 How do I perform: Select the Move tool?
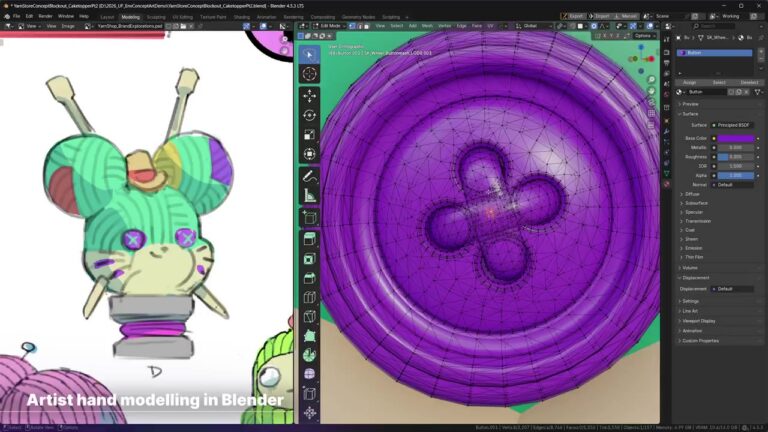tap(309, 96)
